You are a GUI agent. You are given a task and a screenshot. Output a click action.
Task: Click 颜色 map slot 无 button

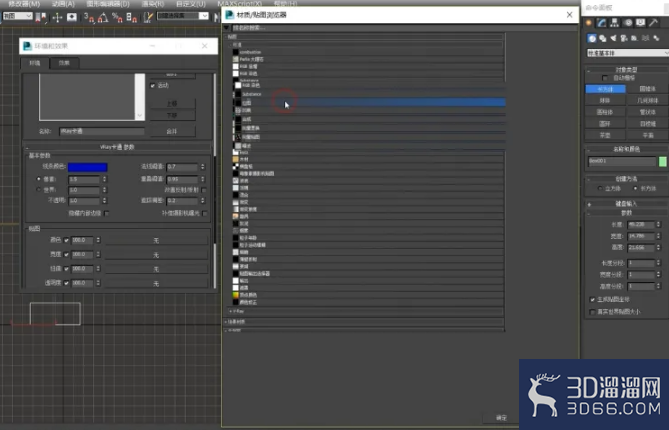click(x=156, y=241)
